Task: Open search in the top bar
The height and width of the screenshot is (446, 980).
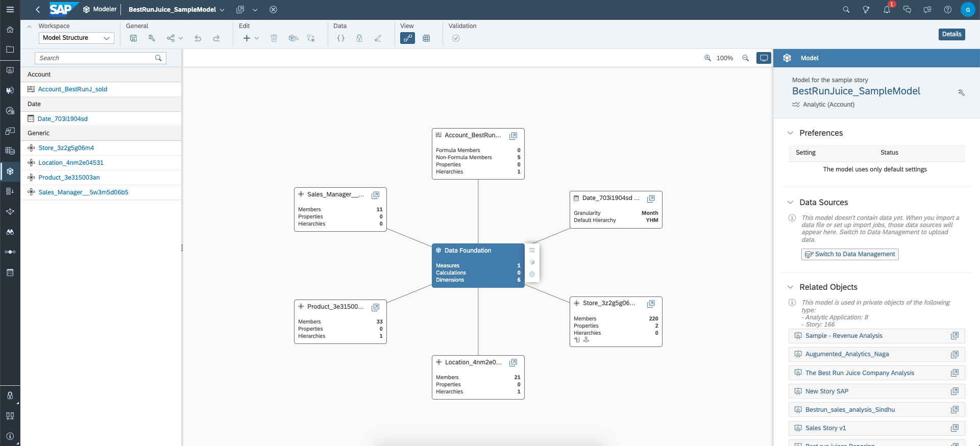Action: coord(846,10)
